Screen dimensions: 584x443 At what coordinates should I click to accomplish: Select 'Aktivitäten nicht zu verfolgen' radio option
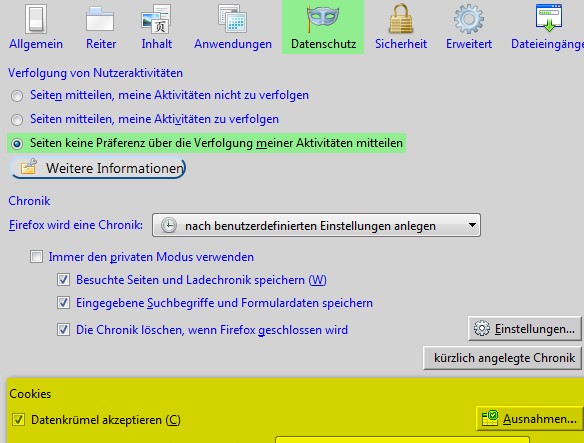(17, 96)
